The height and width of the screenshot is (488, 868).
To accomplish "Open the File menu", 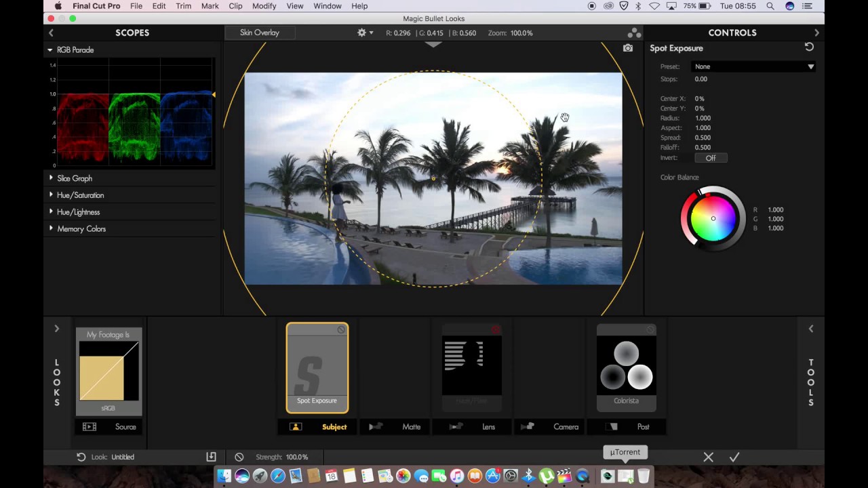I will coord(136,6).
